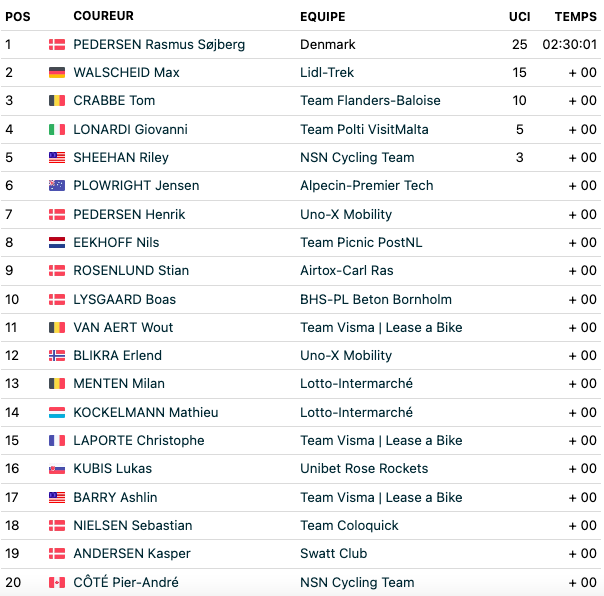Open the Lidl-Trek team page

click(x=327, y=72)
